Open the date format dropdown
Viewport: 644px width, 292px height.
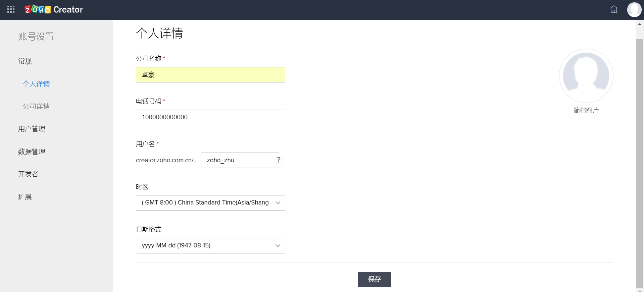point(210,246)
